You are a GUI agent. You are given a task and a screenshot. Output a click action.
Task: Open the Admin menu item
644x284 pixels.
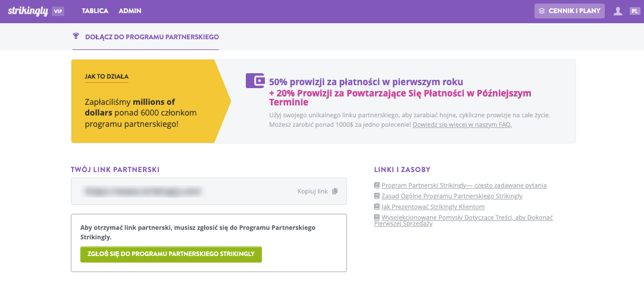pos(130,11)
